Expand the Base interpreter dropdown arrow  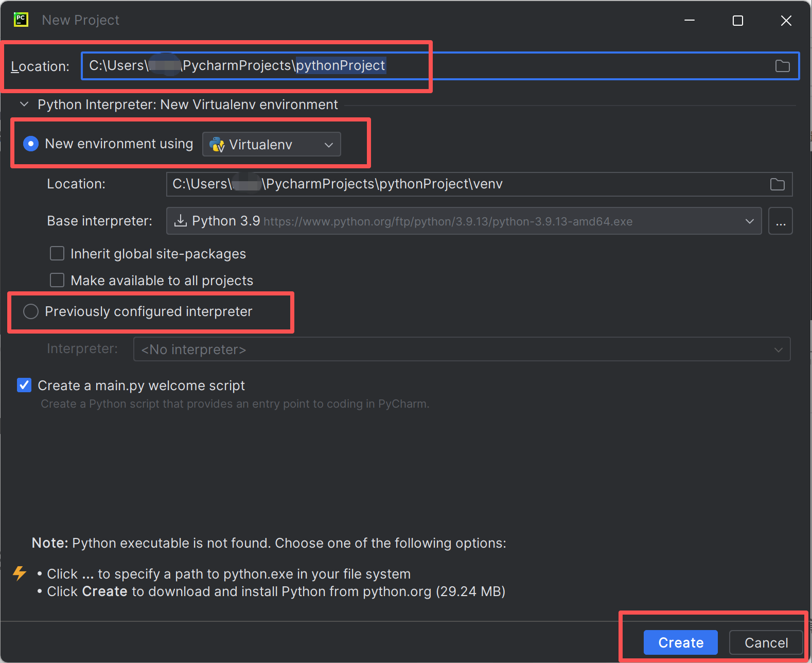[749, 221]
